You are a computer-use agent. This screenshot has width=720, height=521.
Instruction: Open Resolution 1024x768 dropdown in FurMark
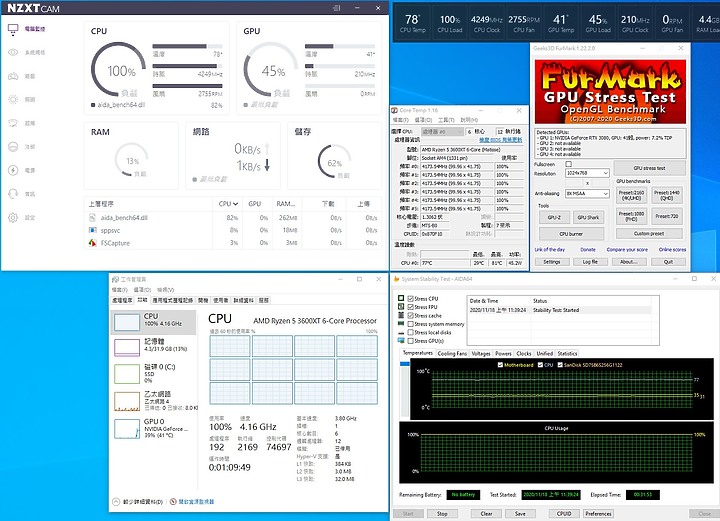587,173
